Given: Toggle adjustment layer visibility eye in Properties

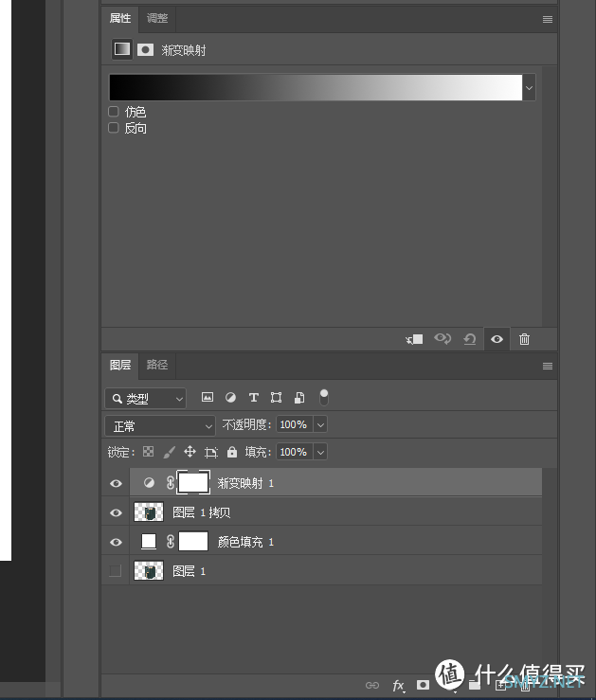Looking at the screenshot, I should (497, 339).
